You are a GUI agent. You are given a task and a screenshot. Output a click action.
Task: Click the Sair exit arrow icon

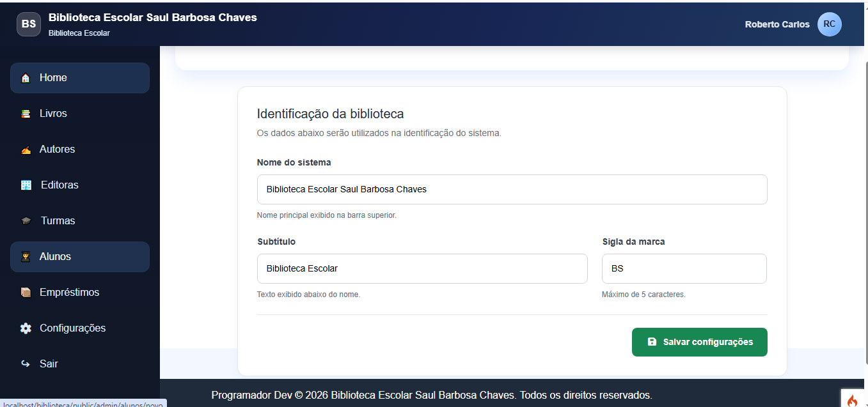click(26, 364)
